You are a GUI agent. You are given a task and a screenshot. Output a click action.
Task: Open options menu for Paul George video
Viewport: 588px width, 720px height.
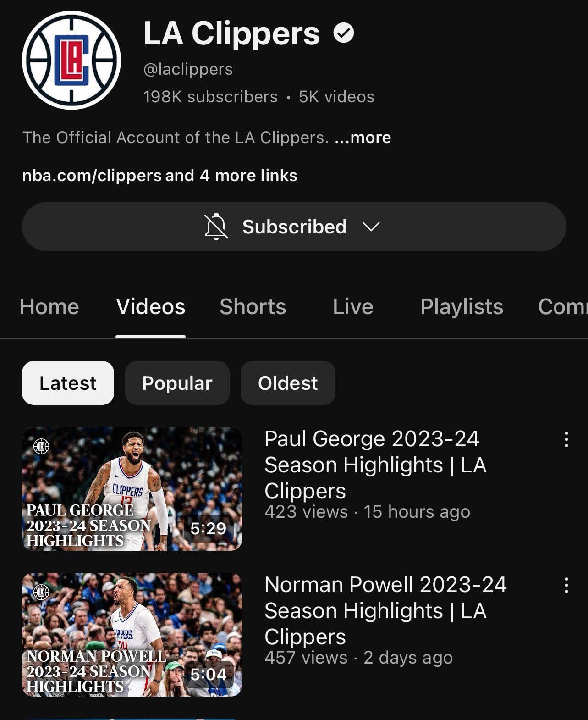click(x=566, y=439)
